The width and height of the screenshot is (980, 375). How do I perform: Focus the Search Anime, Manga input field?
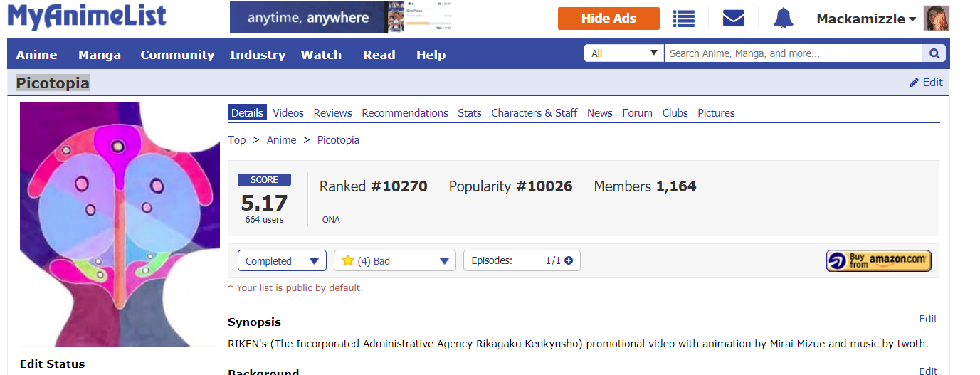click(x=794, y=53)
